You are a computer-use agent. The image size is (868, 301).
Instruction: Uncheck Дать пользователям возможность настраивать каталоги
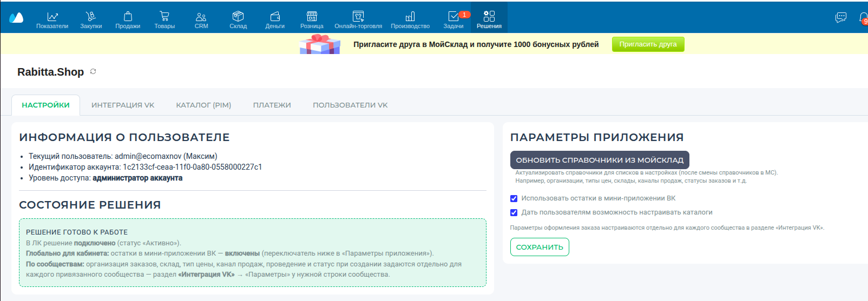(514, 212)
